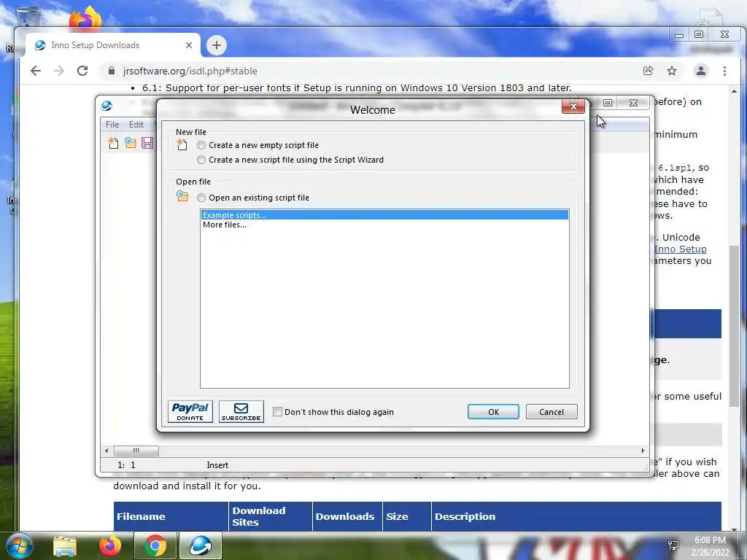Image resolution: width=747 pixels, height=560 pixels.
Task: Click the page scrollbar up arrow in Chrome
Action: point(734,91)
